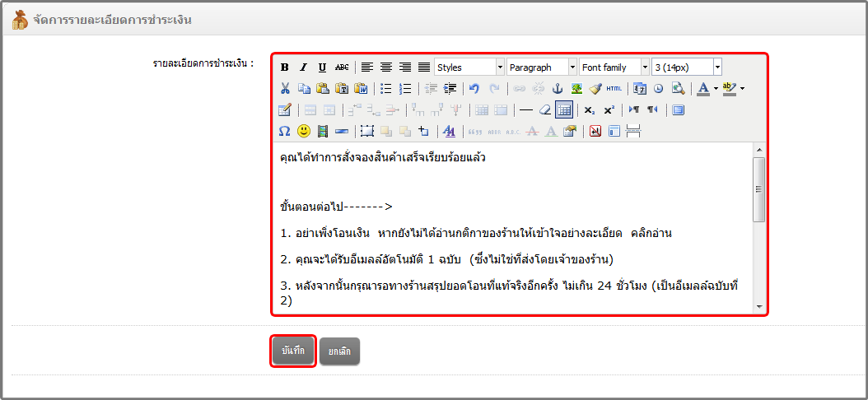Click the Outdent icon
The width and height of the screenshot is (868, 400).
pos(431,89)
